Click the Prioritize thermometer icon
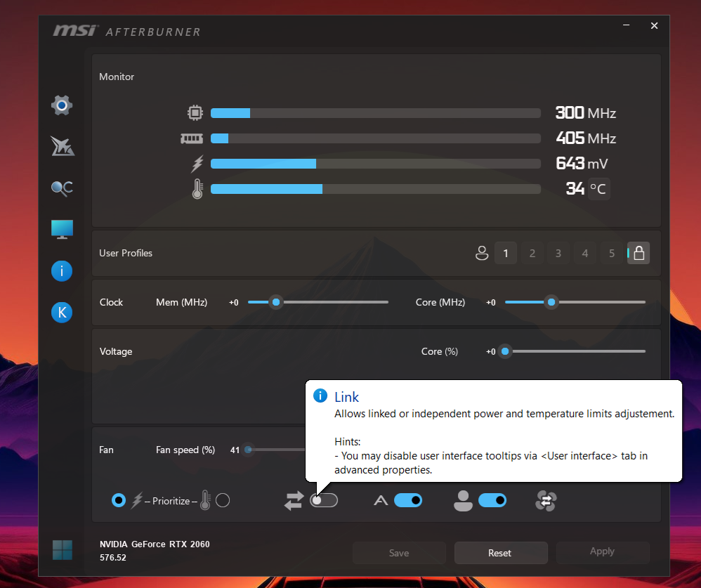This screenshot has width=701, height=588. point(205,500)
